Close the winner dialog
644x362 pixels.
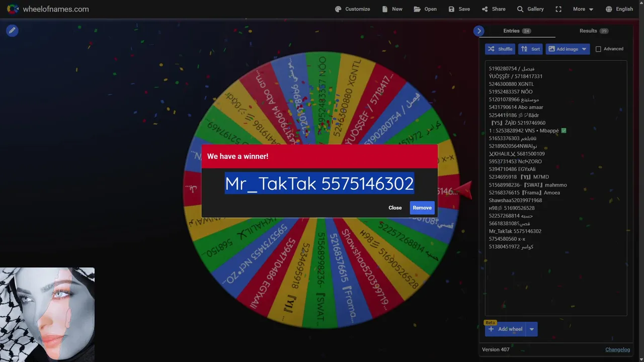(x=395, y=208)
